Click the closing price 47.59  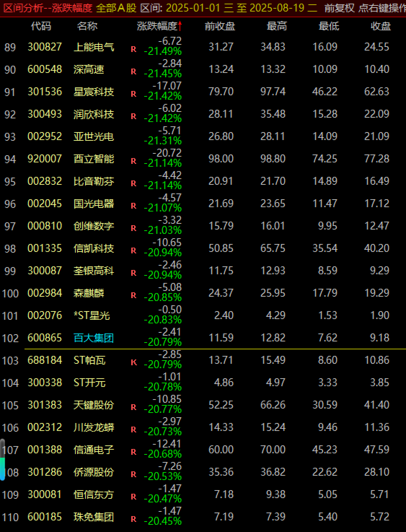tap(376, 450)
